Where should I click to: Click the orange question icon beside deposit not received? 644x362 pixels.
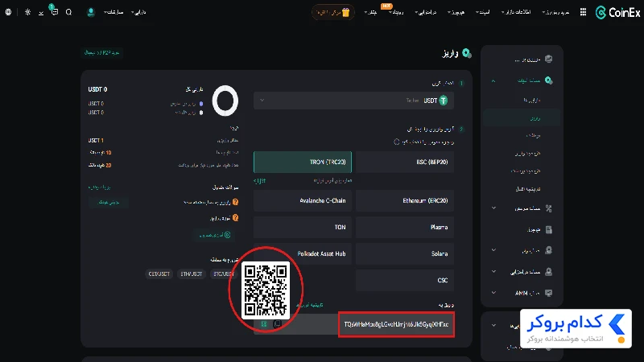pyautogui.click(x=235, y=202)
